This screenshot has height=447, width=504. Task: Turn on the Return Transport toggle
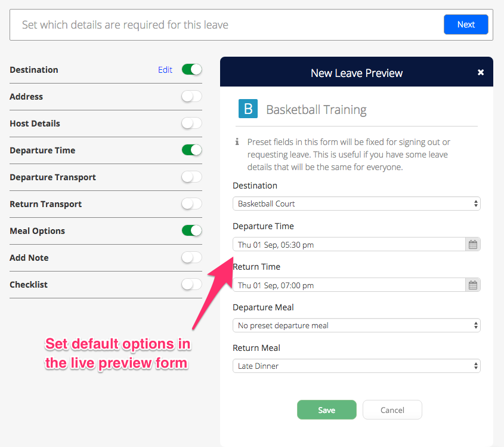191,204
